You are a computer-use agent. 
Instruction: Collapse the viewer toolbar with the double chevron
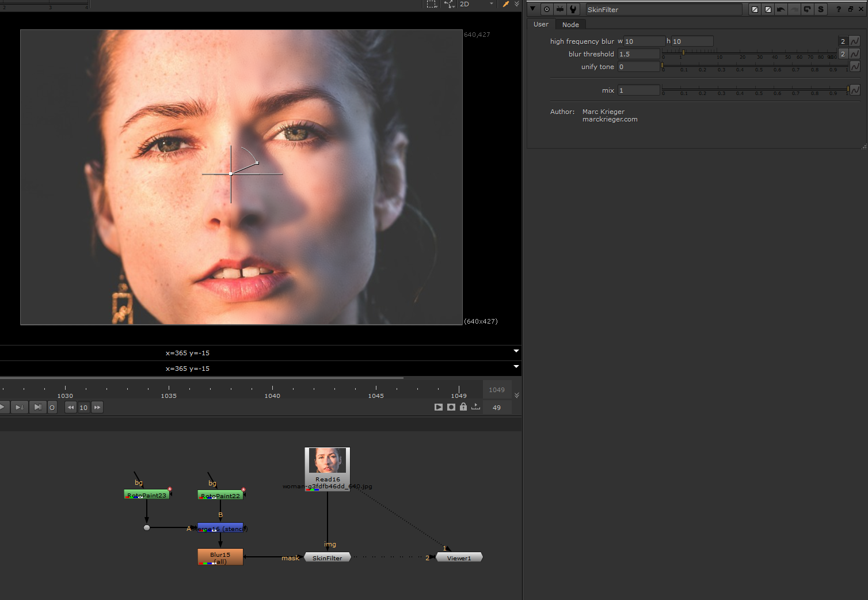click(516, 4)
